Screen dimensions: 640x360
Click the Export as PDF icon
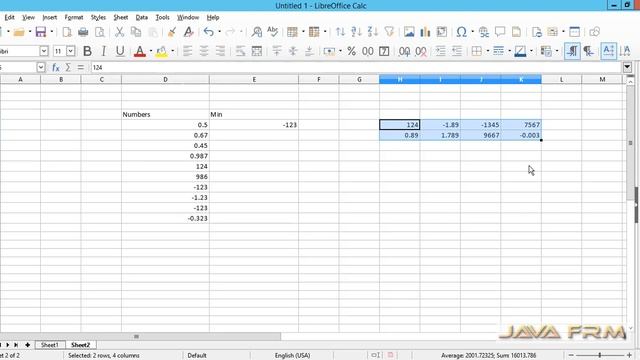pyautogui.click(x=67, y=32)
